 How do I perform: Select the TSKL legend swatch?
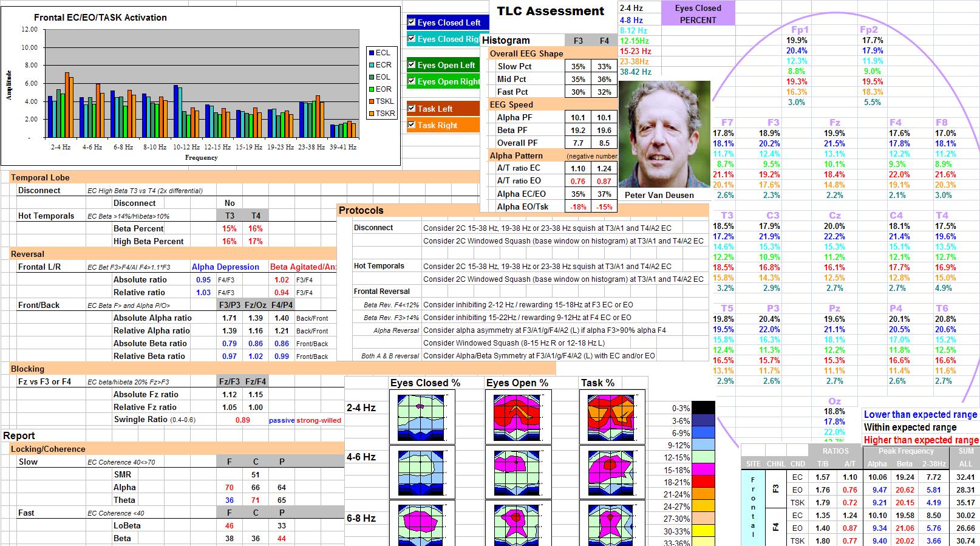tap(371, 101)
